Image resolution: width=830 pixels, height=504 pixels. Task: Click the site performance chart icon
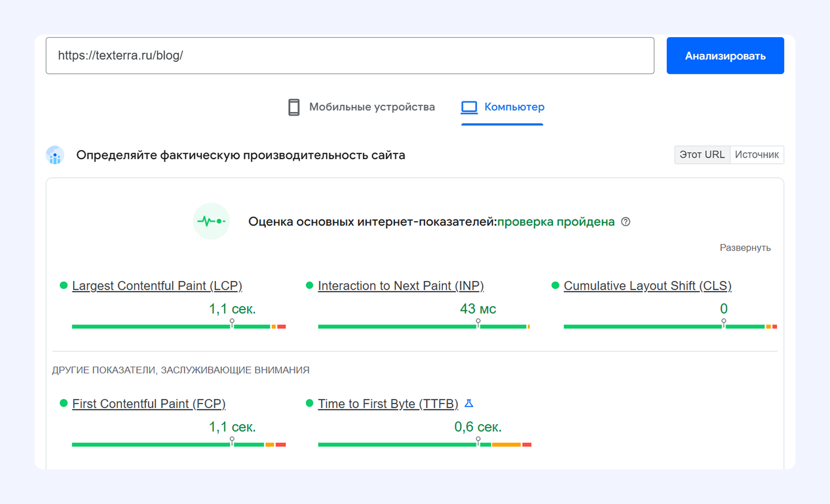coord(55,155)
